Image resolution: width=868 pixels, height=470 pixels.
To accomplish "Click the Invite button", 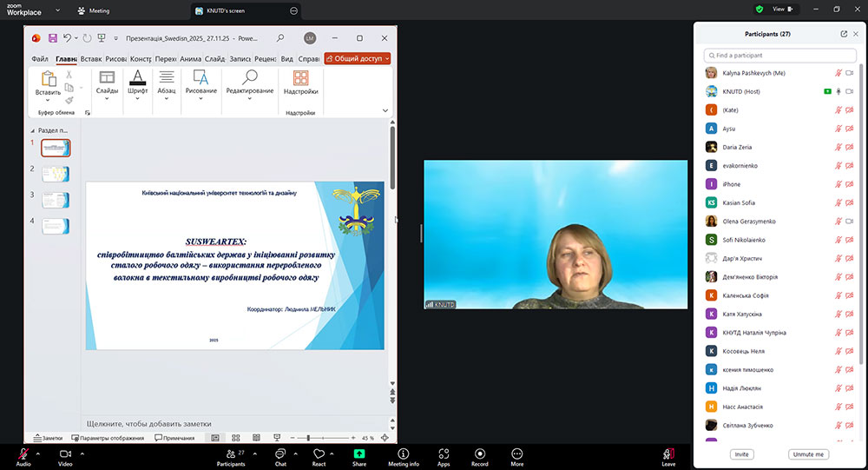I will (x=741, y=454).
